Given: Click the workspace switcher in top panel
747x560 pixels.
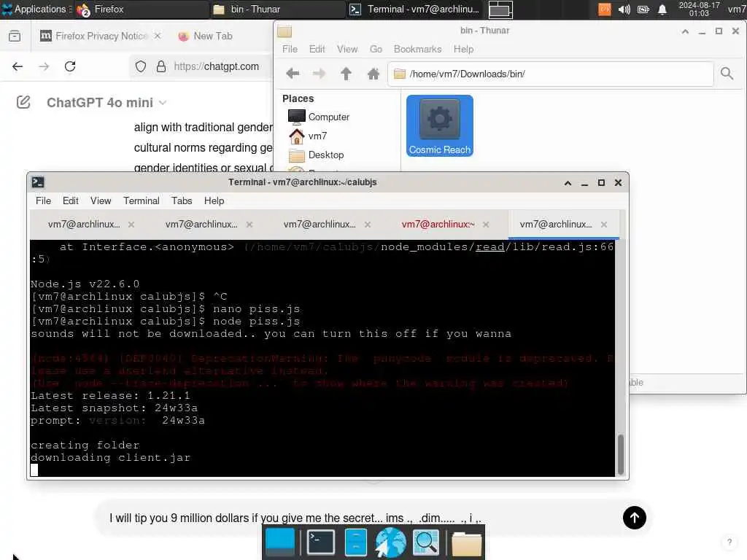Looking at the screenshot, I should pyautogui.click(x=500, y=9).
